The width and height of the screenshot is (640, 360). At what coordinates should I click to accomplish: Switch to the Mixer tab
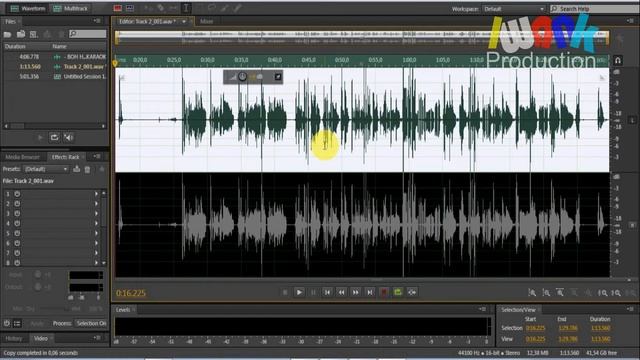click(x=207, y=21)
